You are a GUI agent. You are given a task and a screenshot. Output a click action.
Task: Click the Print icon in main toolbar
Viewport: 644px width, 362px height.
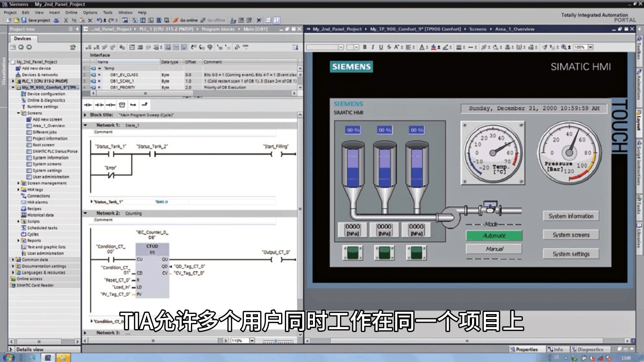(56, 20)
